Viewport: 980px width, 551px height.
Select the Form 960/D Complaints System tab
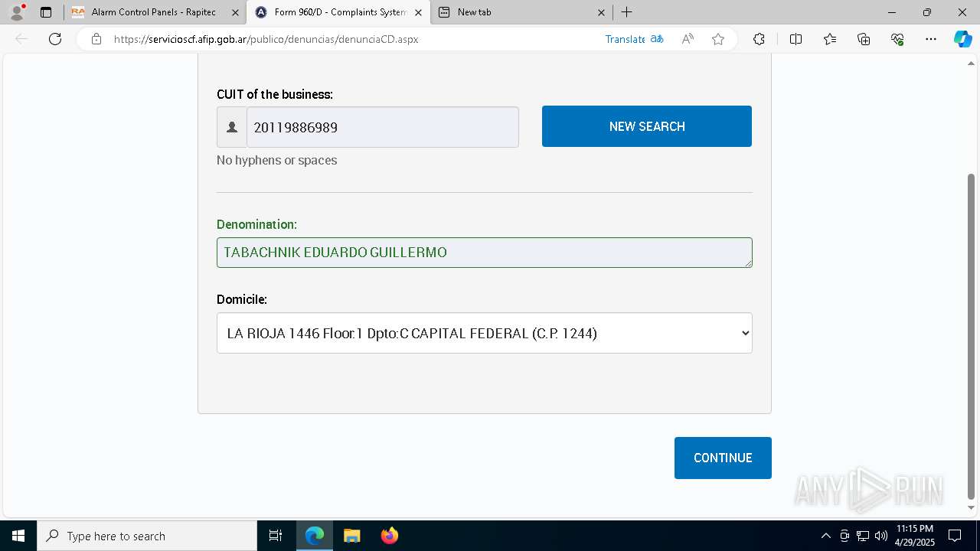(x=338, y=12)
